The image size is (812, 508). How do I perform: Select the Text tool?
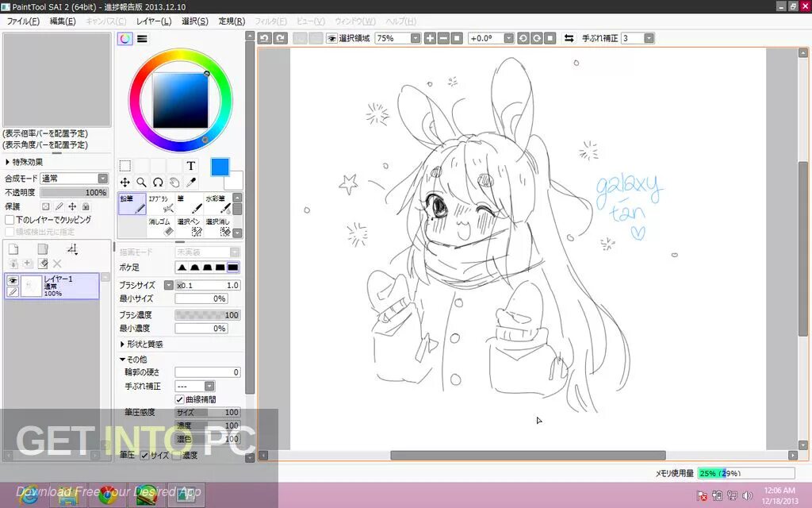pos(191,166)
